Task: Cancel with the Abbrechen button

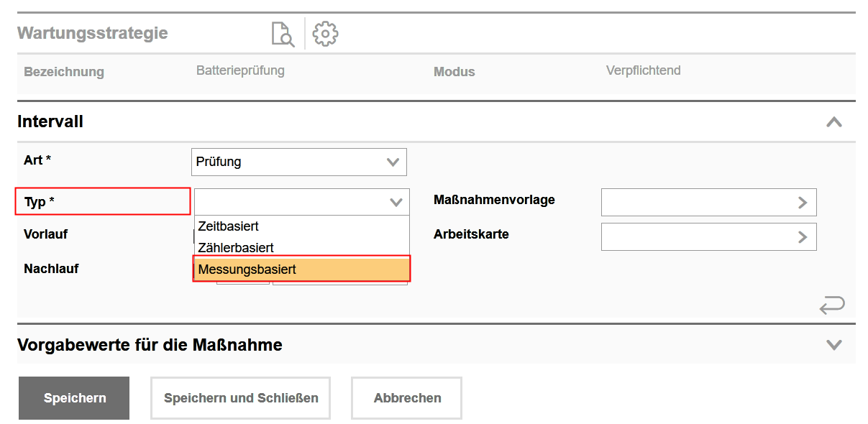Action: (406, 398)
